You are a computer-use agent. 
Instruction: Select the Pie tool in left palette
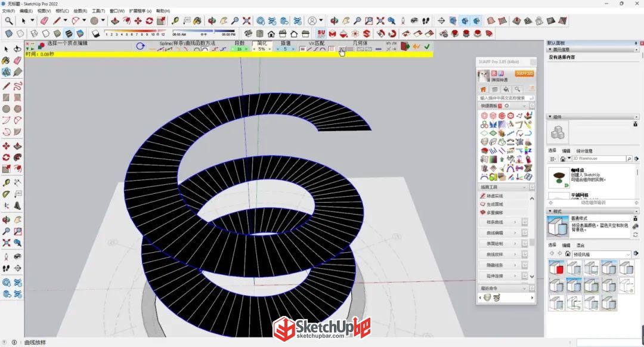pyautogui.click(x=18, y=132)
